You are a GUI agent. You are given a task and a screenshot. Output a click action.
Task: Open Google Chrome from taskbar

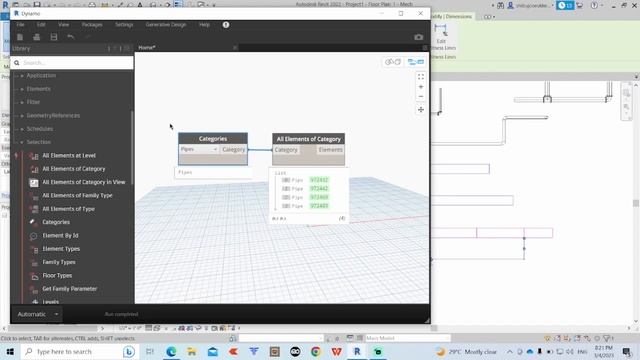pyautogui.click(x=316, y=351)
